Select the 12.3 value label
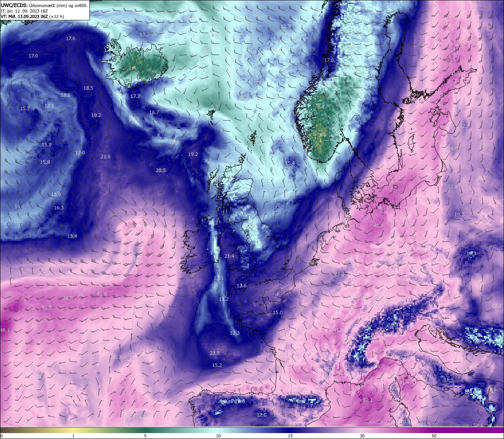Image resolution: width=504 pixels, height=439 pixels. coord(235,333)
